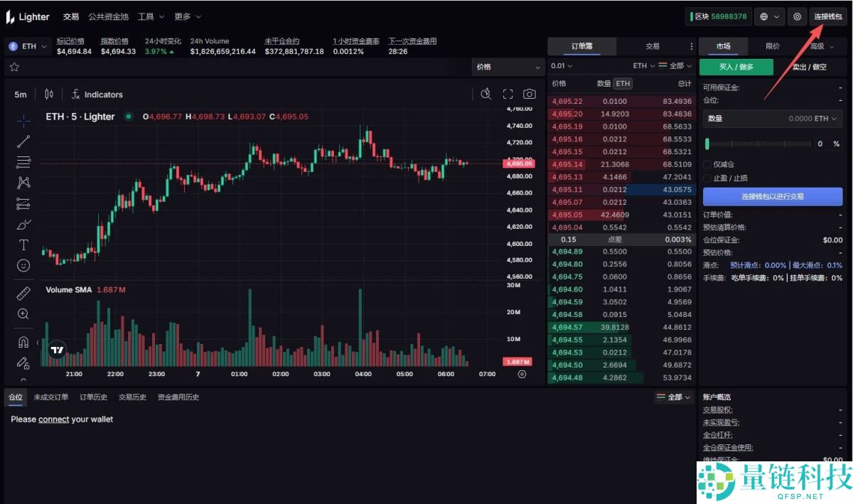The width and height of the screenshot is (853, 504).
Task: Select the Text annotation tool
Action: click(23, 244)
